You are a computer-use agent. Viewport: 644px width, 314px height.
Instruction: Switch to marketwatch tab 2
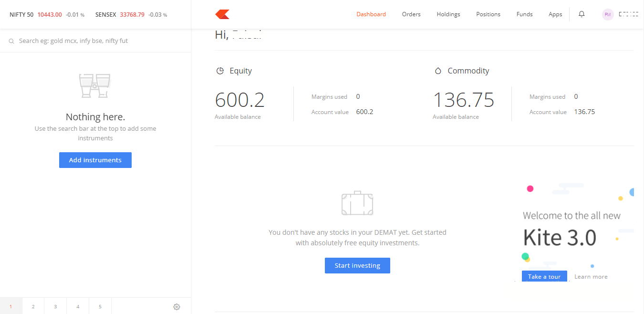point(33,306)
